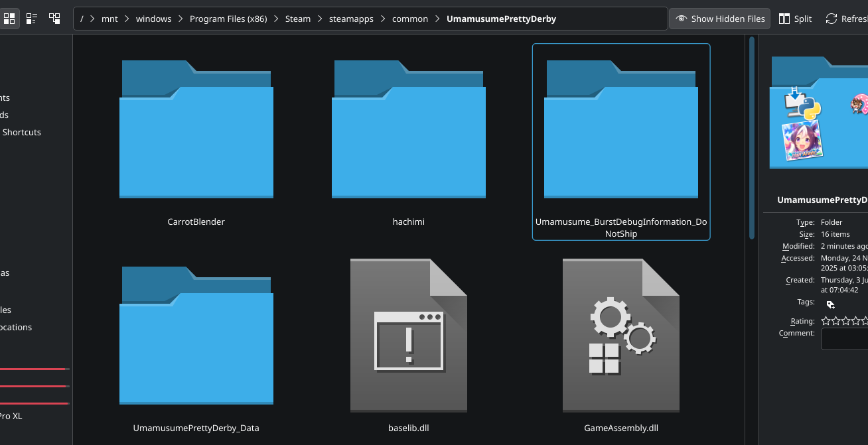Click the vertical scrollbar handle

pos(752,137)
